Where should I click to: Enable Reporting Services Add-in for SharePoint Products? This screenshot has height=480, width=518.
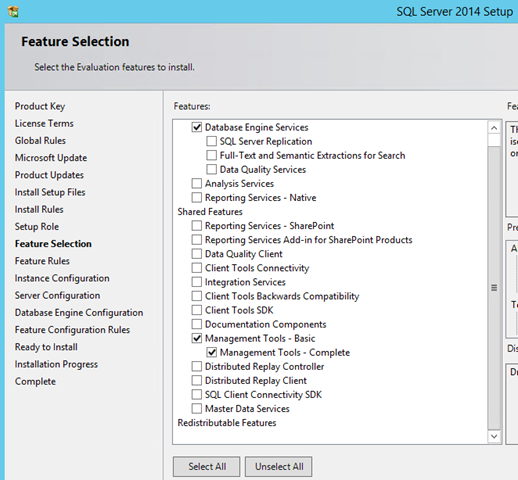pyautogui.click(x=197, y=240)
